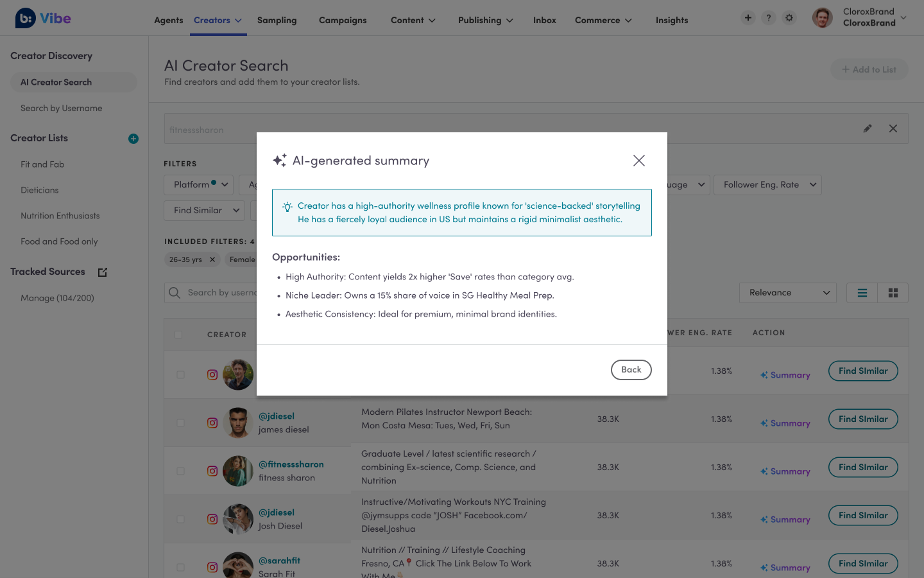The image size is (924, 578).
Task: Open the Dieticians creator list
Action: coord(40,190)
